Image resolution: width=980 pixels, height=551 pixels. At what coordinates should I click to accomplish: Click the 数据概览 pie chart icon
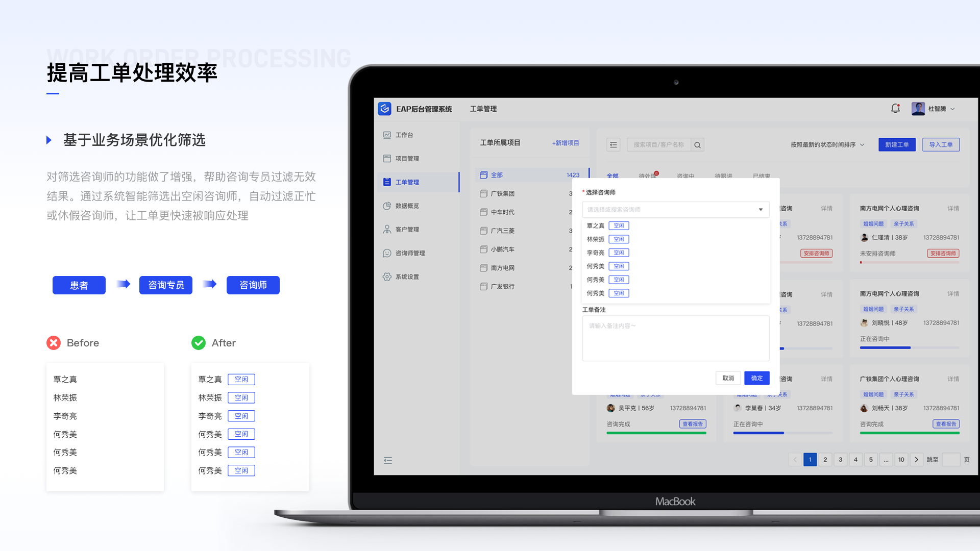point(387,206)
